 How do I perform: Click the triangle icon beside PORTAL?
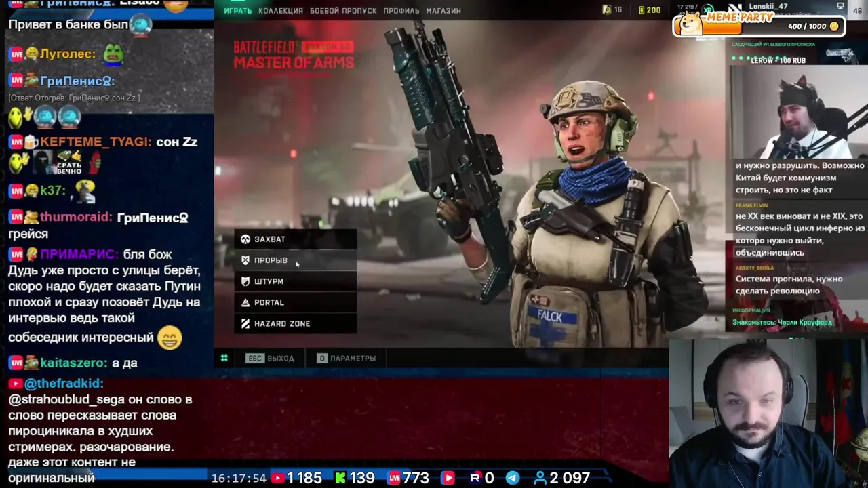[245, 302]
